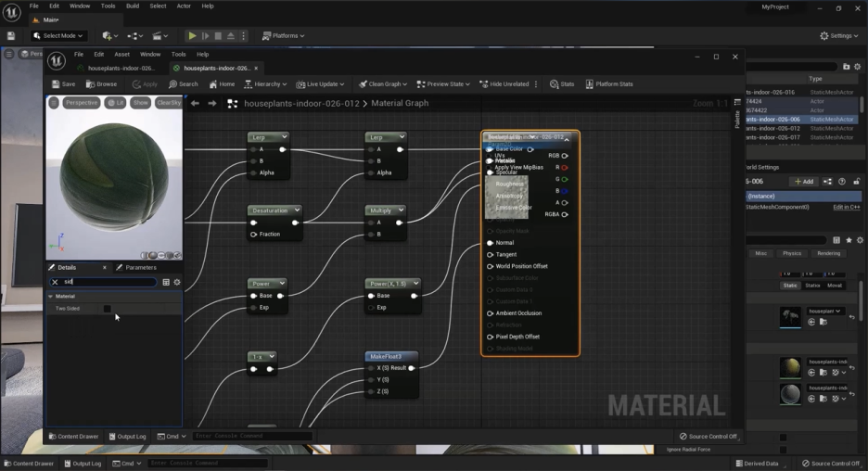Click the World Position Offset pin
Image resolution: width=868 pixels, height=471 pixels.
(490, 266)
